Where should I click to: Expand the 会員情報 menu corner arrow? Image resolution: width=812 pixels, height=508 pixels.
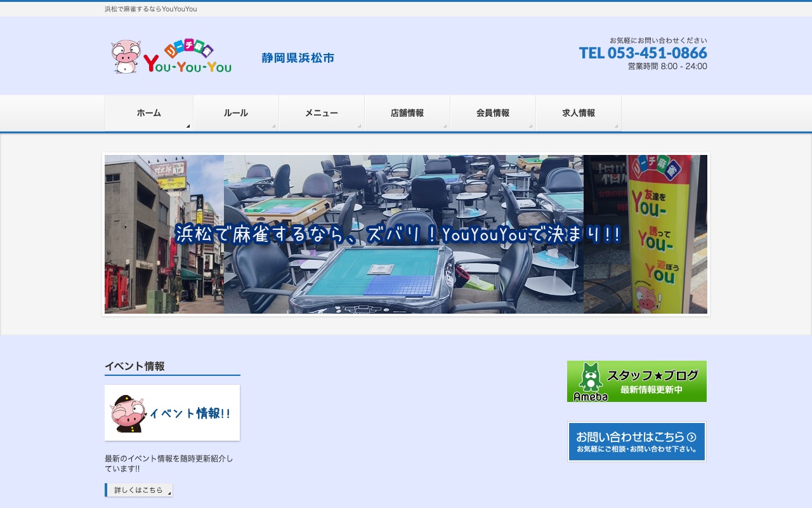(530, 126)
